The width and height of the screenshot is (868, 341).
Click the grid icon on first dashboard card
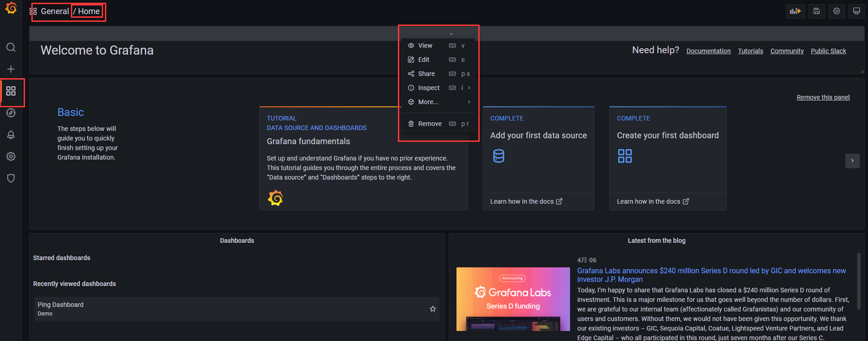tap(625, 156)
